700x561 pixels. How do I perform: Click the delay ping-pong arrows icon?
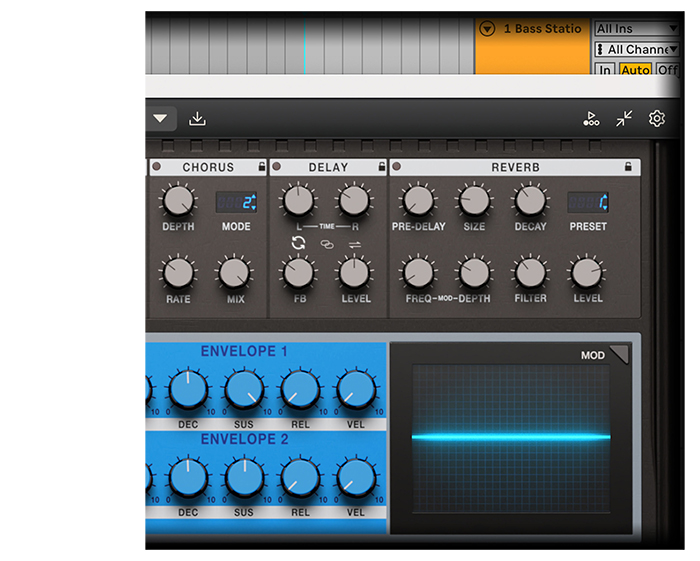354,244
